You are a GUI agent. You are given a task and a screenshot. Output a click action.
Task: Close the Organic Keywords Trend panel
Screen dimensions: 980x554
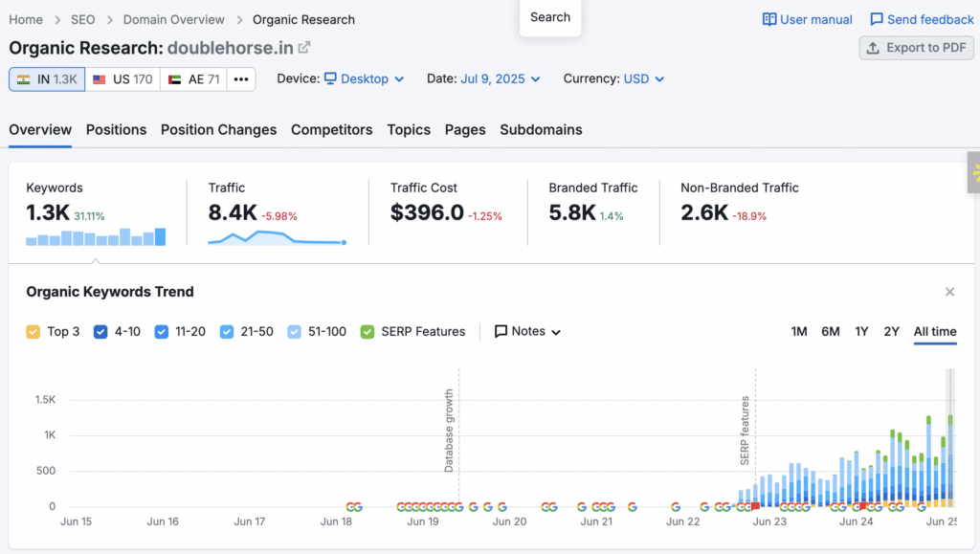(950, 292)
